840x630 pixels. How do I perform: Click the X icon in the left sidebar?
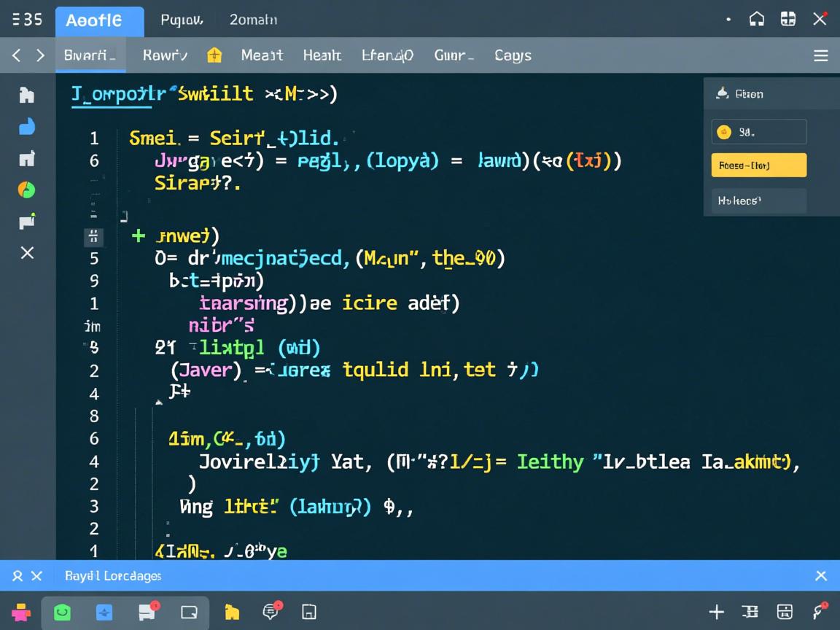tap(27, 253)
